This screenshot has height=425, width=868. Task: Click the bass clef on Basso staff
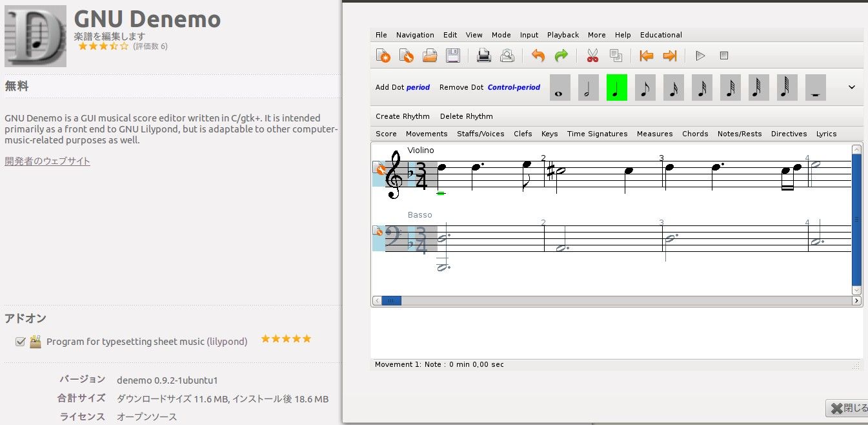[394, 236]
